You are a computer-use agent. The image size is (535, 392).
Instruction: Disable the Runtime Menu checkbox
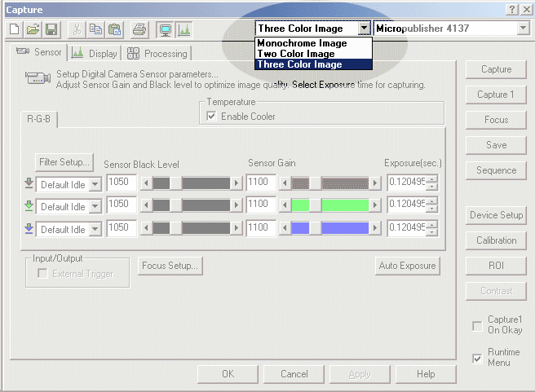[x=477, y=358]
